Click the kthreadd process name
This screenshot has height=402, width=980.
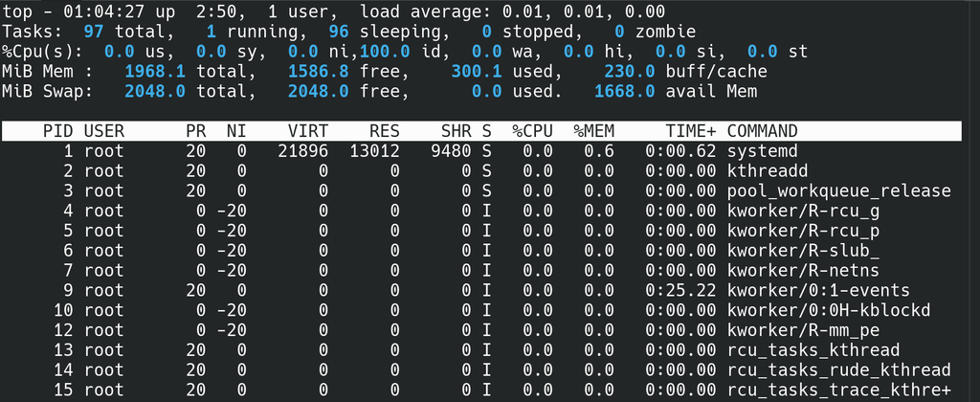(x=768, y=171)
